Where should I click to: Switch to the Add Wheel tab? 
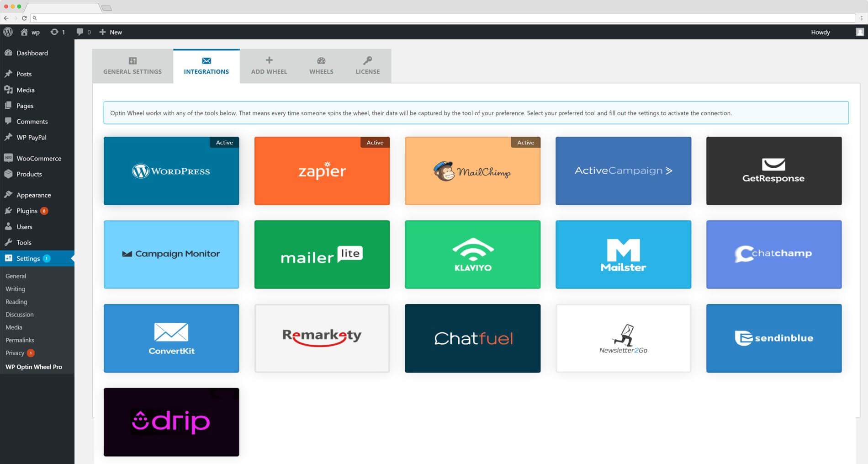pyautogui.click(x=269, y=66)
